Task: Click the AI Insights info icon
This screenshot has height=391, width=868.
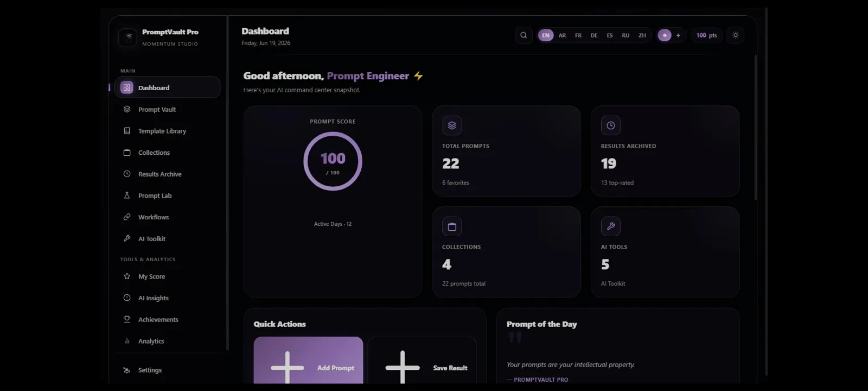Action: (x=127, y=298)
